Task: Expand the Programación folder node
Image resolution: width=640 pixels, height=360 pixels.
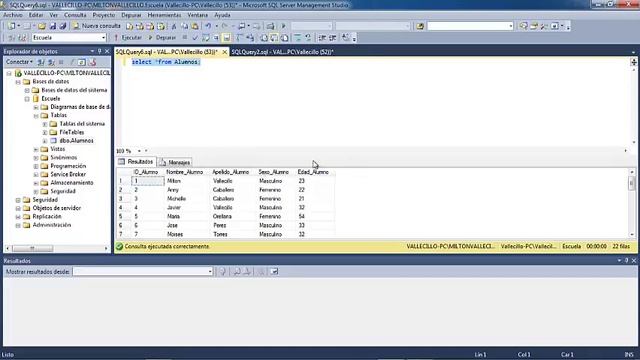Action: pyautogui.click(x=36, y=167)
